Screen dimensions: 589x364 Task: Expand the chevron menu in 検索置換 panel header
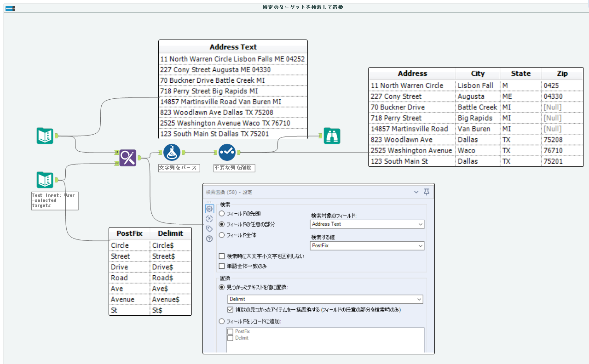click(416, 192)
